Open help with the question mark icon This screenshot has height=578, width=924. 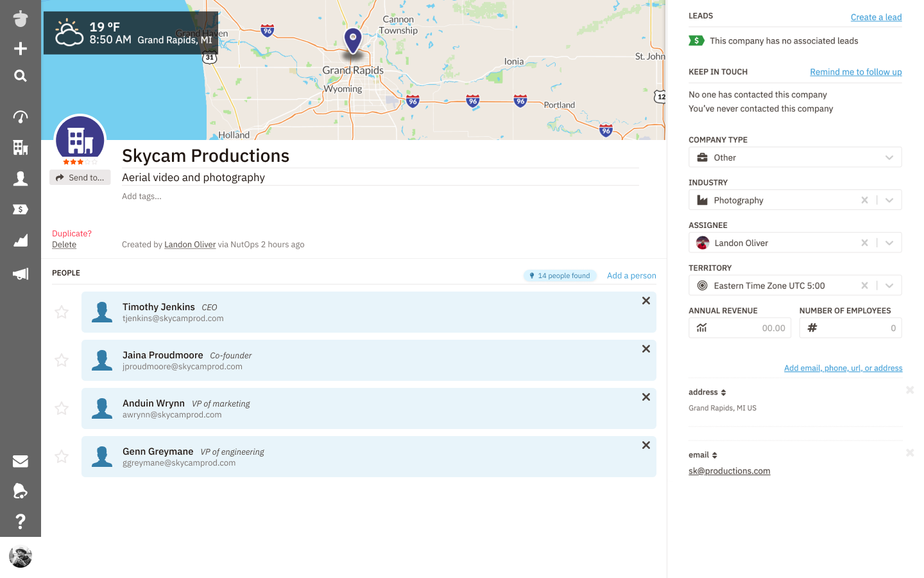[21, 521]
